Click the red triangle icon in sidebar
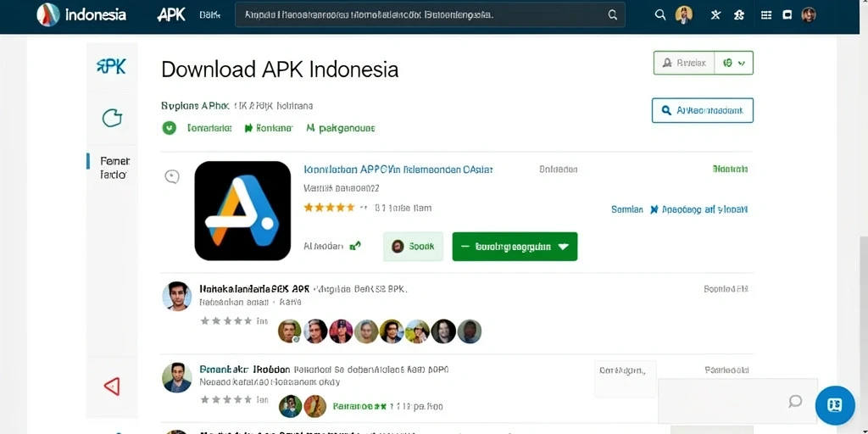The image size is (868, 434). point(112,386)
